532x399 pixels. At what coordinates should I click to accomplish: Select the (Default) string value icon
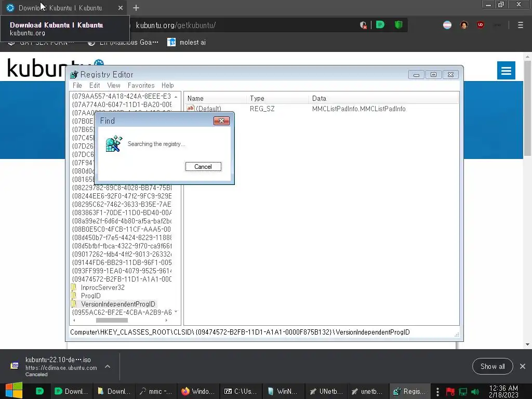(190, 108)
